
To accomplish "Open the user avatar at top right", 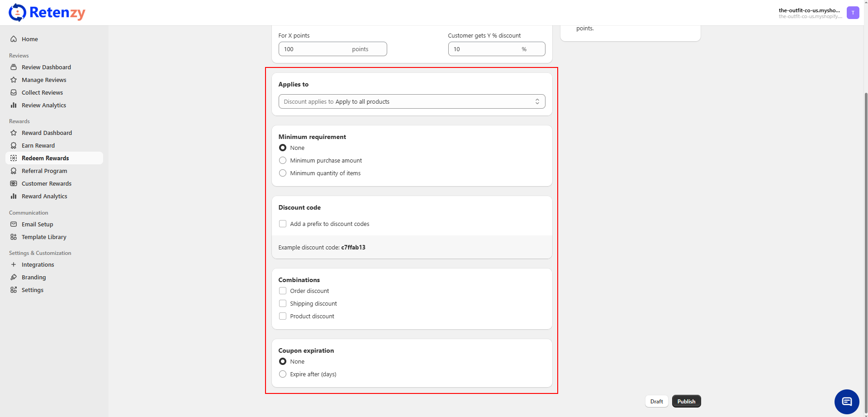I will click(x=853, y=13).
